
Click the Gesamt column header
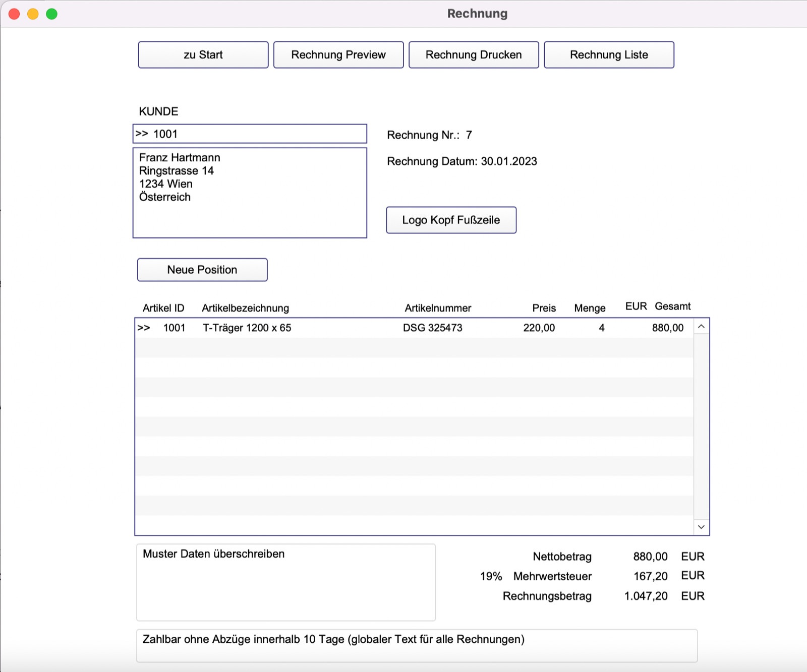(673, 307)
